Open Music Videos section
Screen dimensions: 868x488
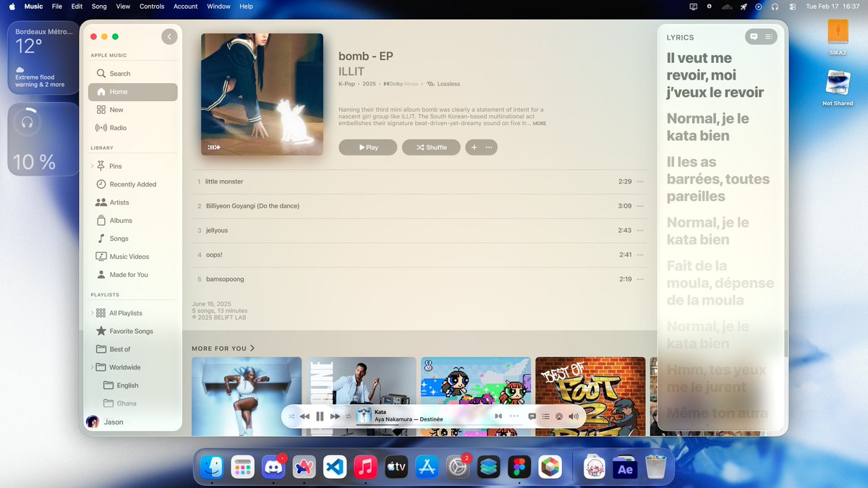click(133, 257)
